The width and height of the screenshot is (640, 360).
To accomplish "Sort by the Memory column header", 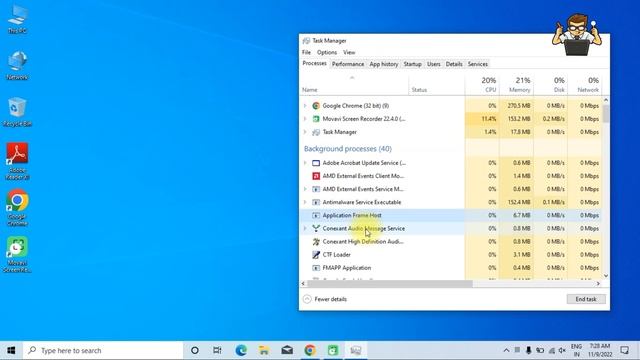I will (516, 85).
